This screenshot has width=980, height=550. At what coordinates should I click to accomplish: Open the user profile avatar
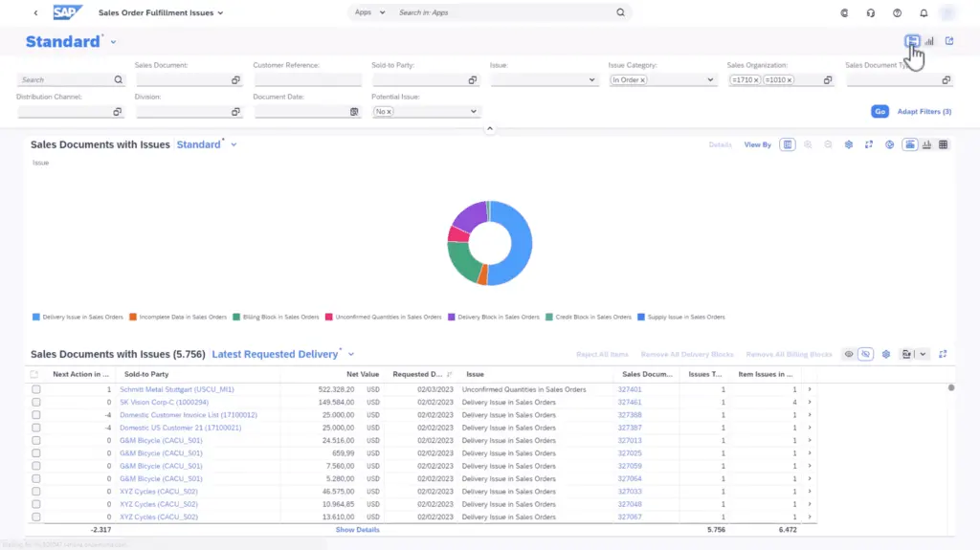(x=948, y=12)
